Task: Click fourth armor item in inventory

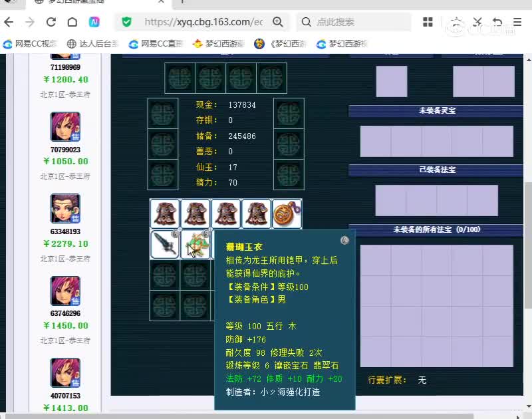Action: (x=257, y=213)
